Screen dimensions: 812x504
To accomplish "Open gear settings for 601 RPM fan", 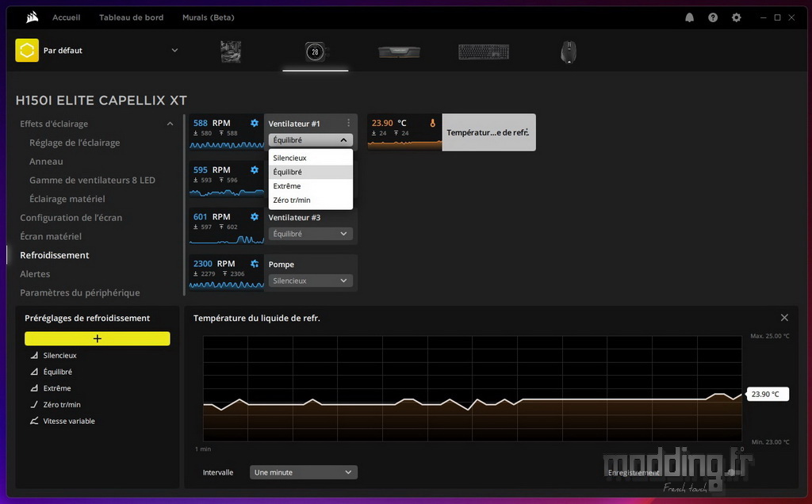I will click(x=255, y=217).
